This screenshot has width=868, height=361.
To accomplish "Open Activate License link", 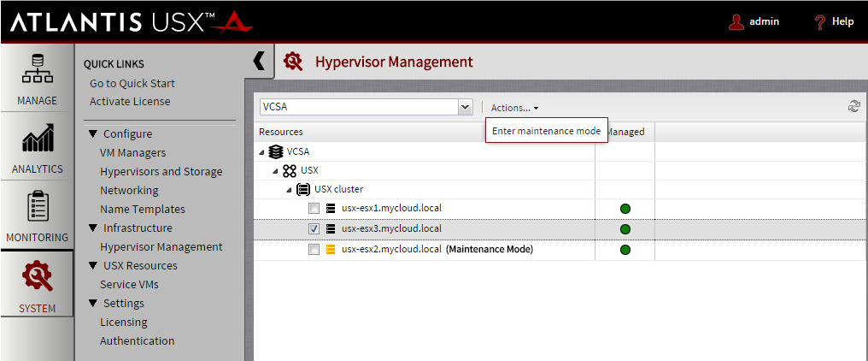I will 130,102.
